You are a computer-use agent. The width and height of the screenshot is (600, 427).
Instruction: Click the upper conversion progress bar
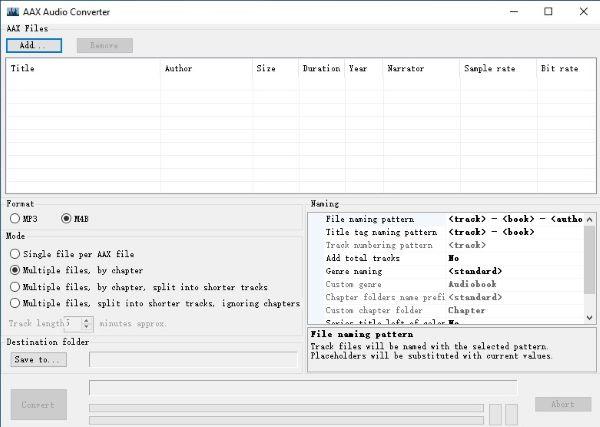(286, 408)
